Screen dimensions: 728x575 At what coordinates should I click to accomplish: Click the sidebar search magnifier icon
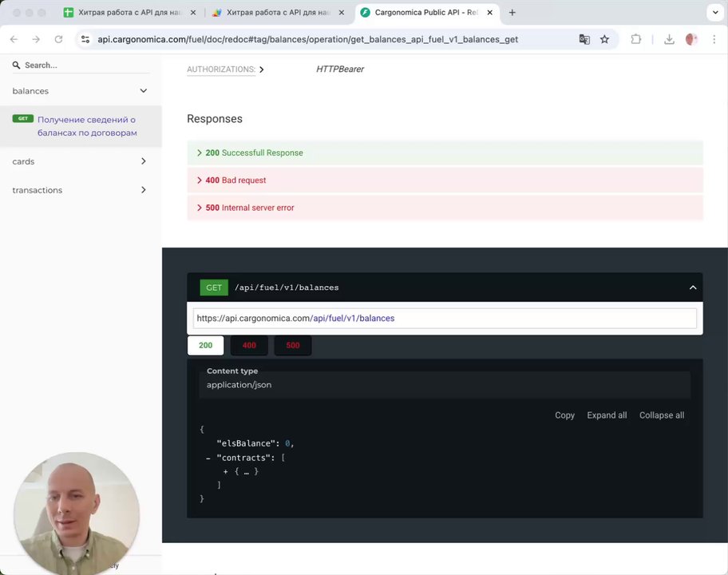pos(16,65)
